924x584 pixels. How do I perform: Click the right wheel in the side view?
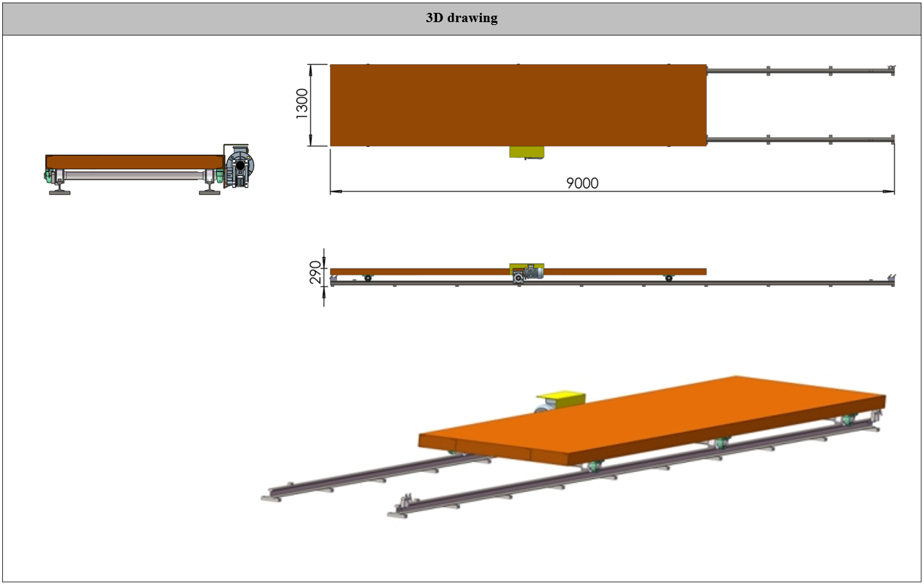(668, 278)
